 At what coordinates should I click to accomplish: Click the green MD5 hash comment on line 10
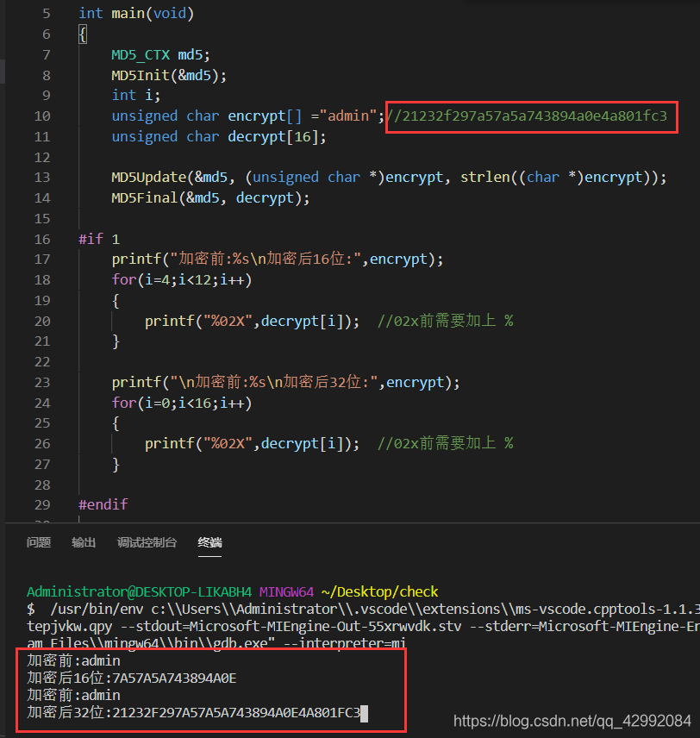pyautogui.click(x=527, y=116)
